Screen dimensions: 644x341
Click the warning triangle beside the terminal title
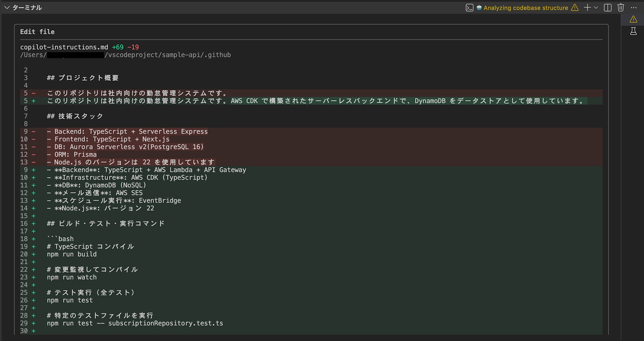click(575, 7)
